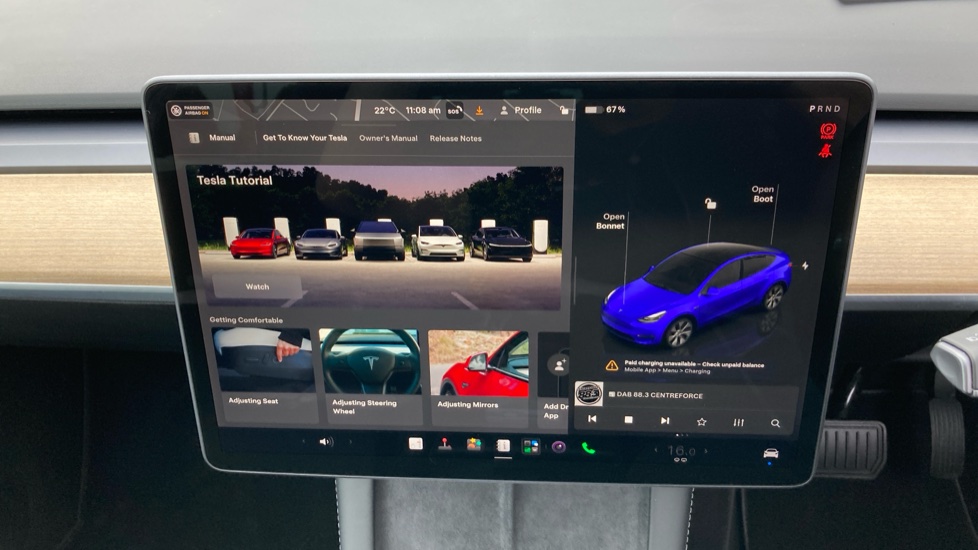Open the Manual app in dock
The image size is (978, 550).
tap(503, 446)
